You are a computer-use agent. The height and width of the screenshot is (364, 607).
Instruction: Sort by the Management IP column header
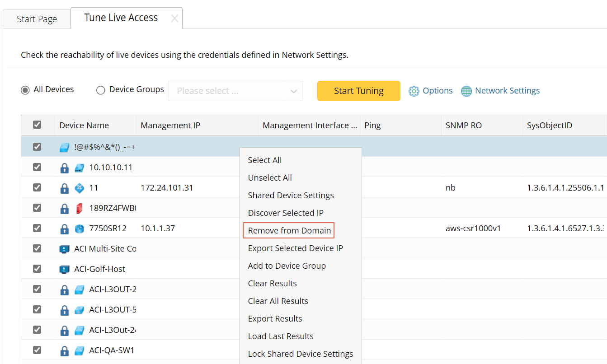pos(170,125)
